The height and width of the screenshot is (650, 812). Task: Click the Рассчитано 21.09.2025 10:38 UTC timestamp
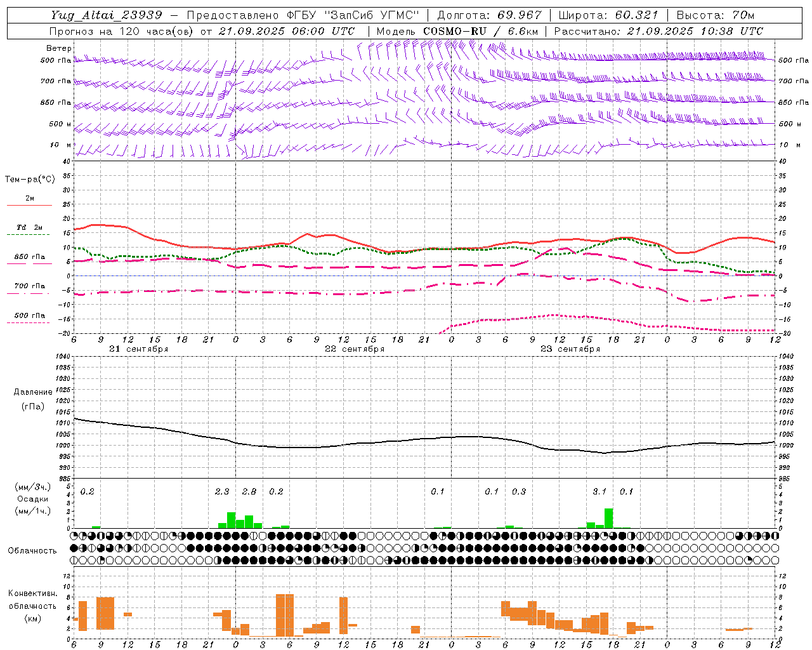pos(658,31)
